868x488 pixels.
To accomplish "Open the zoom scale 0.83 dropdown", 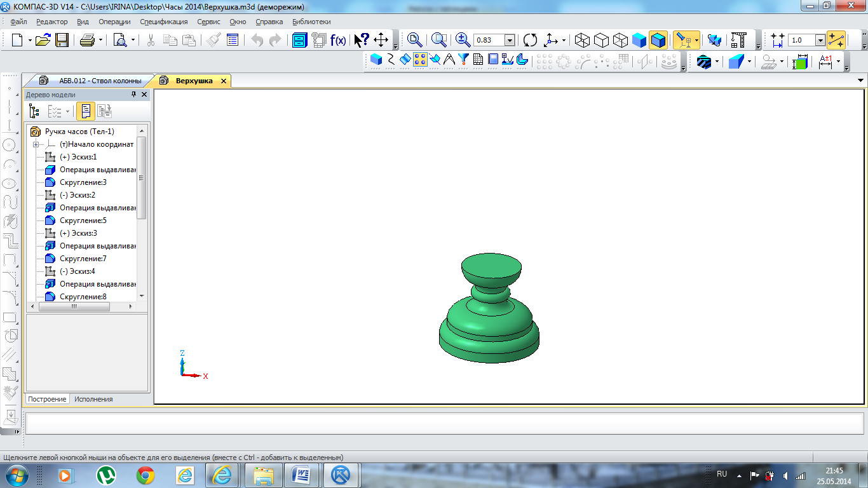I will (x=510, y=40).
